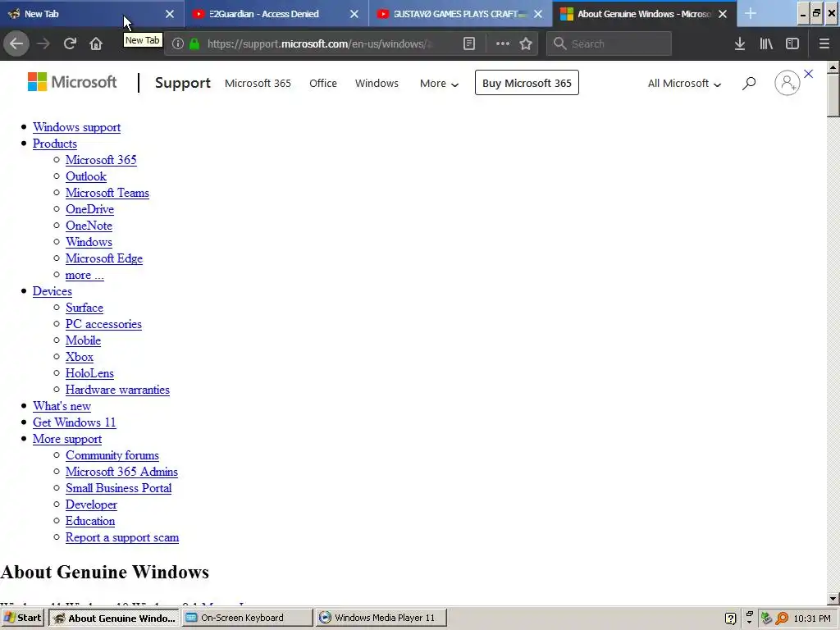840x630 pixels.
Task: Click the page scrollbar down arrow
Action: [x=833, y=598]
